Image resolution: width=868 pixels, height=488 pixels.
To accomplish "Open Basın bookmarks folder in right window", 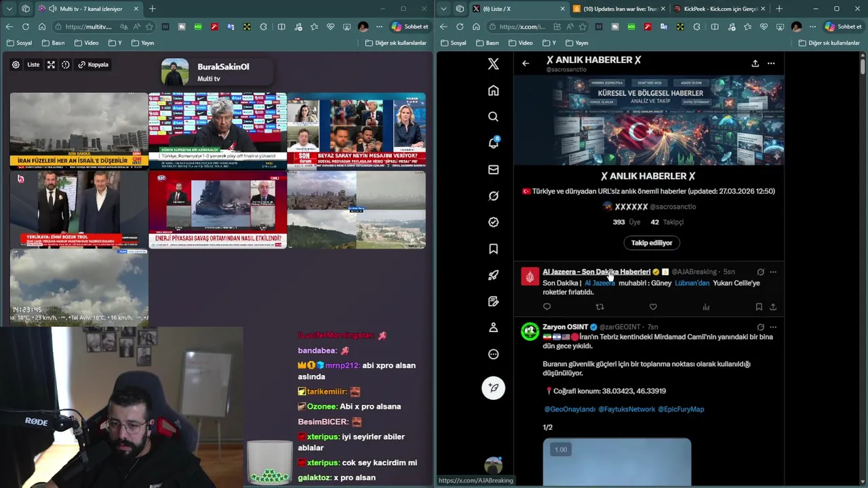I will (487, 43).
